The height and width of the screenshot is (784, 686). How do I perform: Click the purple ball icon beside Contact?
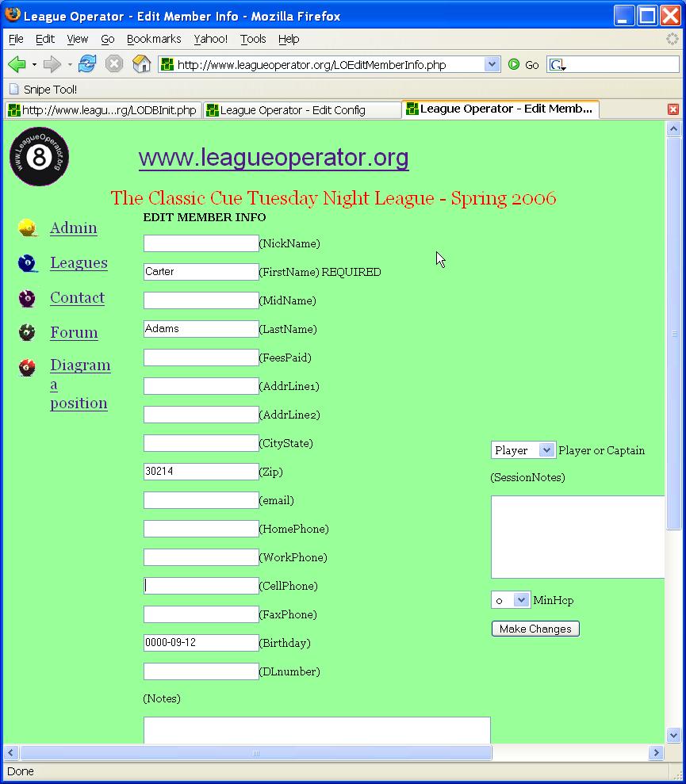click(28, 298)
